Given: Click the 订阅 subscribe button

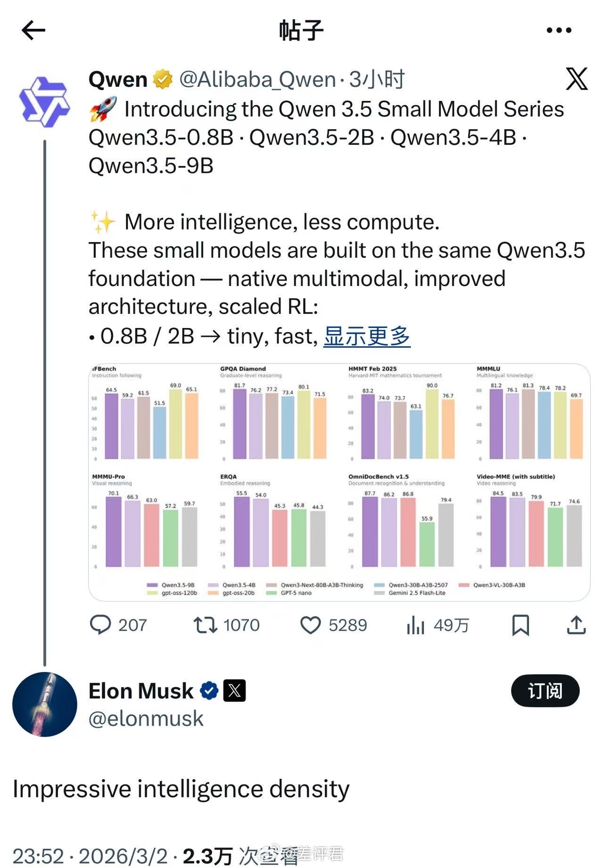Looking at the screenshot, I should click(545, 691).
